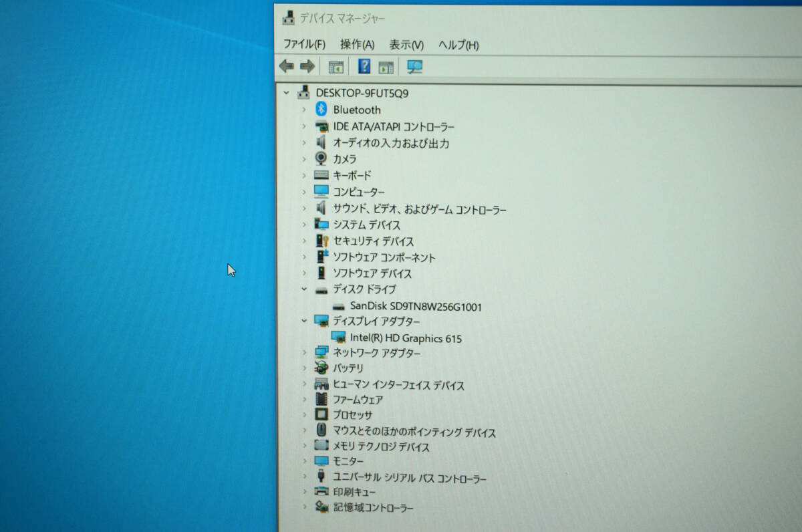Select Intel(R) HD Graphics 615 device

406,338
